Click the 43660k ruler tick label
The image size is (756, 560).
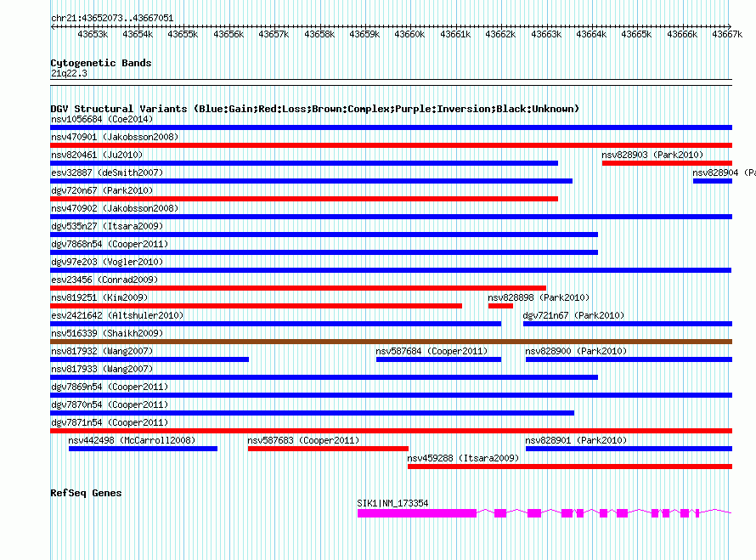409,34
